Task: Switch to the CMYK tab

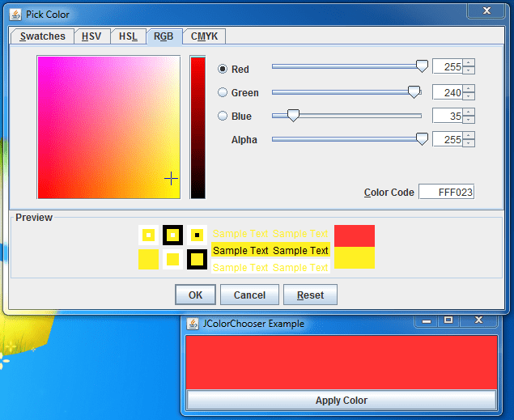Action: 204,36
